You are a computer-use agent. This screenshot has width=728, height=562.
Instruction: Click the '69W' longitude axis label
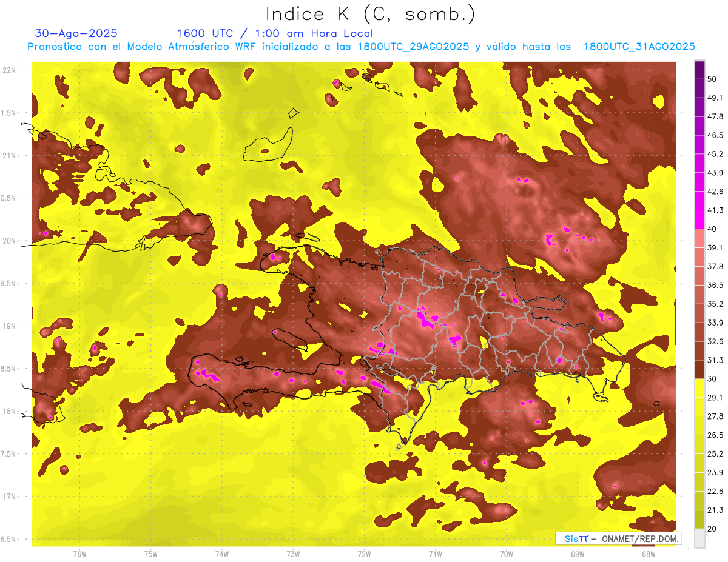[x=578, y=554]
